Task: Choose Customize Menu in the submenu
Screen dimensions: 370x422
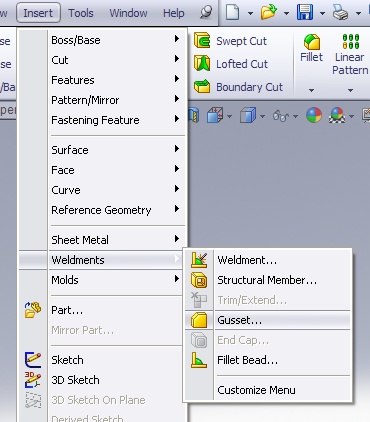Action: [x=256, y=390]
